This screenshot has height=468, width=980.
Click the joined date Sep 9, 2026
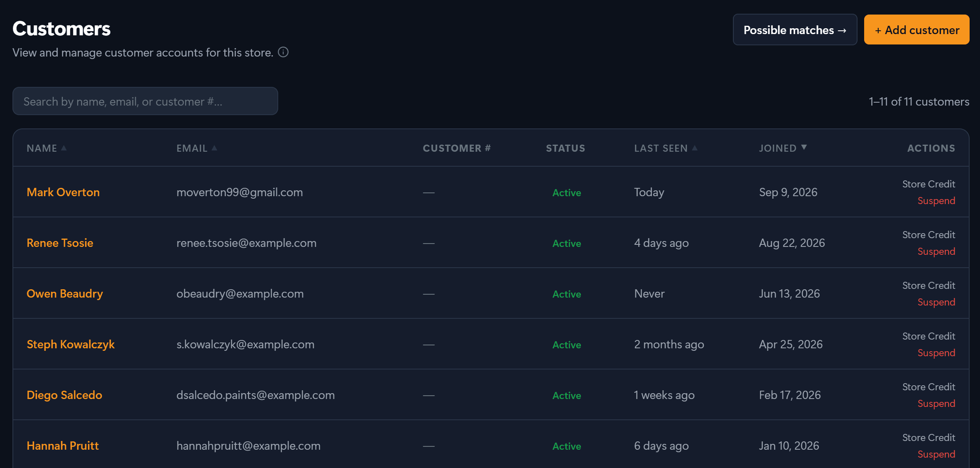pos(788,192)
